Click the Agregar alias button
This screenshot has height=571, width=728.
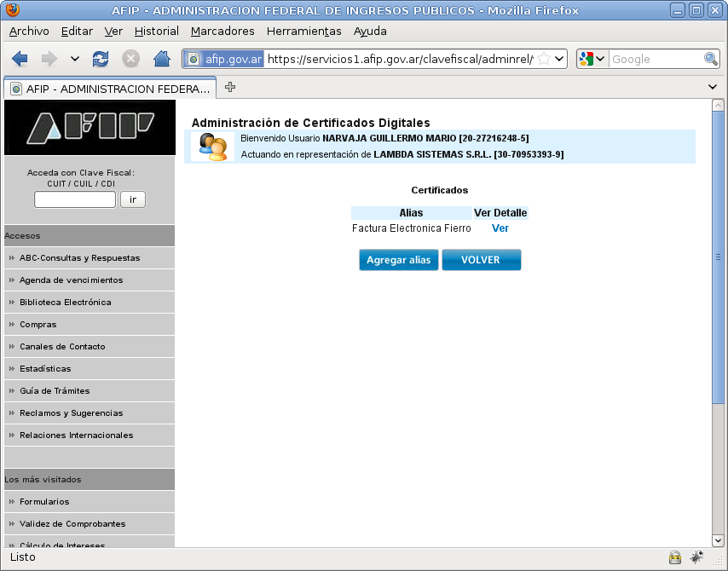pos(398,260)
